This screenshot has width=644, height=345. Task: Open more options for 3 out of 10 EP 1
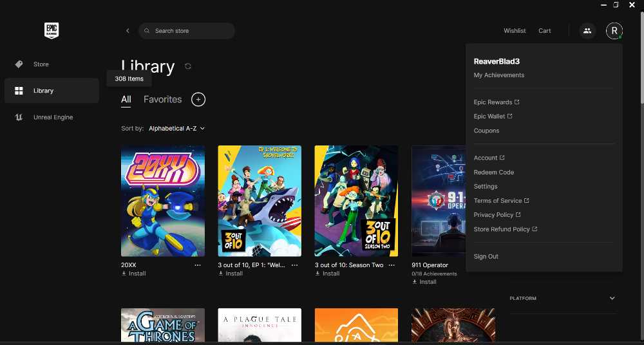[294, 265]
